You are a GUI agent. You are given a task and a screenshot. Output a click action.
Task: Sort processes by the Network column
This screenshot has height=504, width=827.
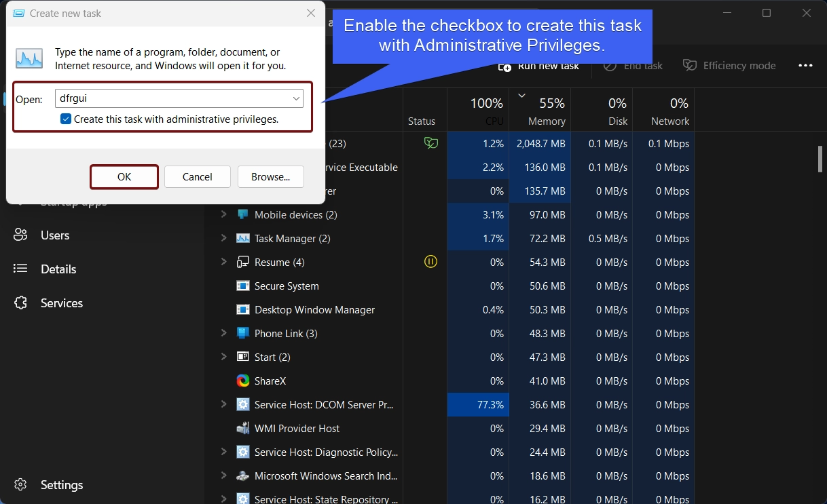(663, 110)
